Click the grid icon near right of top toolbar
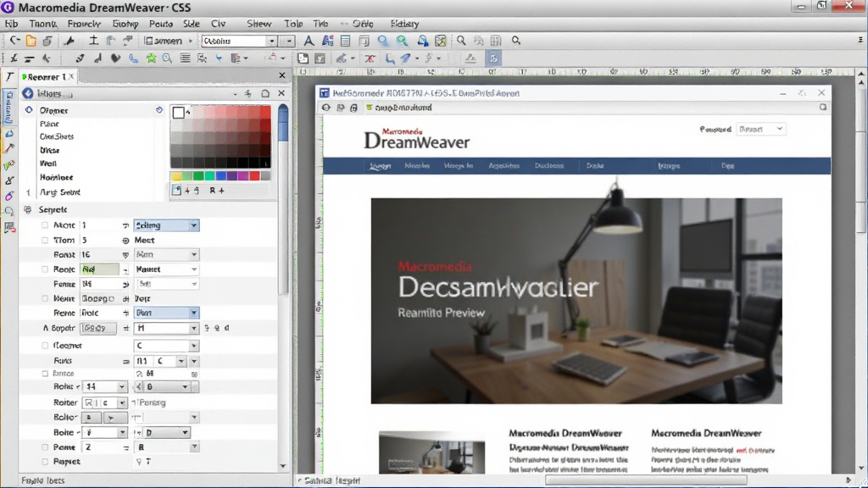This screenshot has height=488, width=868. coord(495,41)
